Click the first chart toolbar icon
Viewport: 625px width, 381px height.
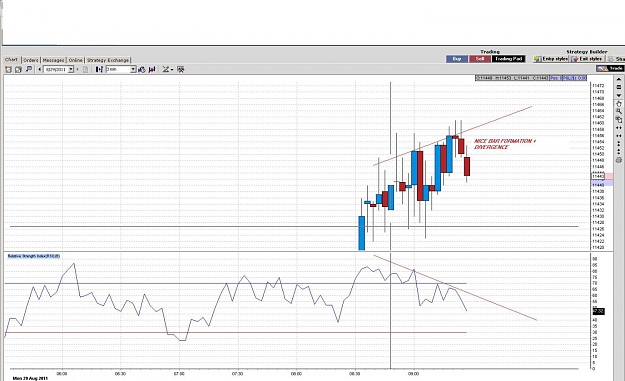click(8, 69)
